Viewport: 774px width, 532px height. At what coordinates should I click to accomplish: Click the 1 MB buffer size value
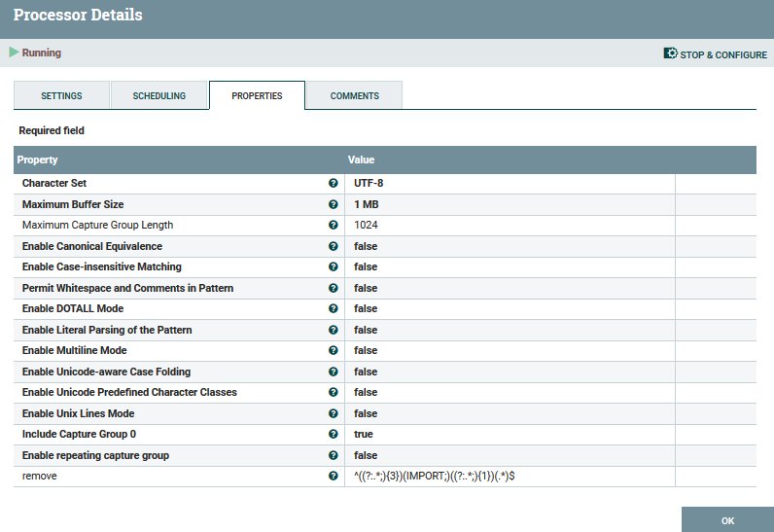point(367,204)
